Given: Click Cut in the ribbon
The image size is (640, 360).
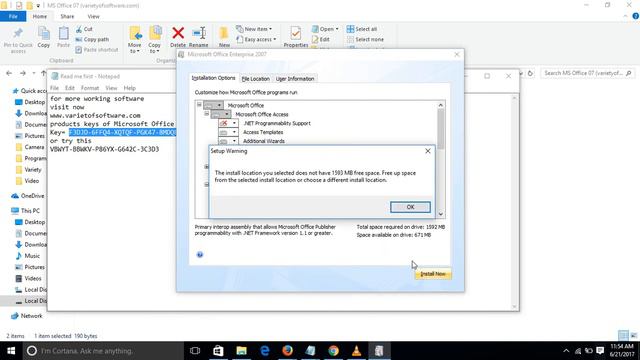Looking at the screenshot, I should (x=84, y=29).
